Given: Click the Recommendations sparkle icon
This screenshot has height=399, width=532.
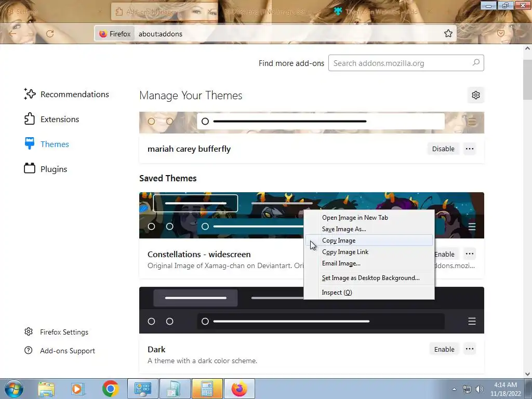Looking at the screenshot, I should (30, 94).
